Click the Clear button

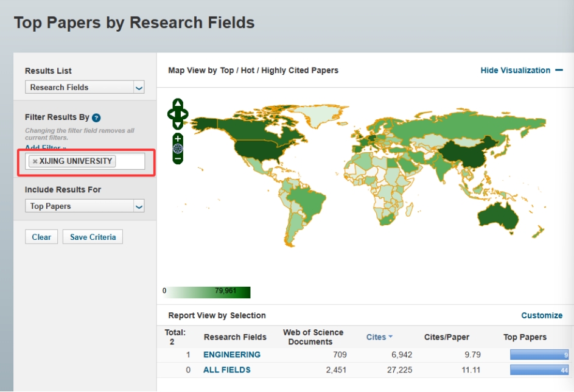[41, 237]
